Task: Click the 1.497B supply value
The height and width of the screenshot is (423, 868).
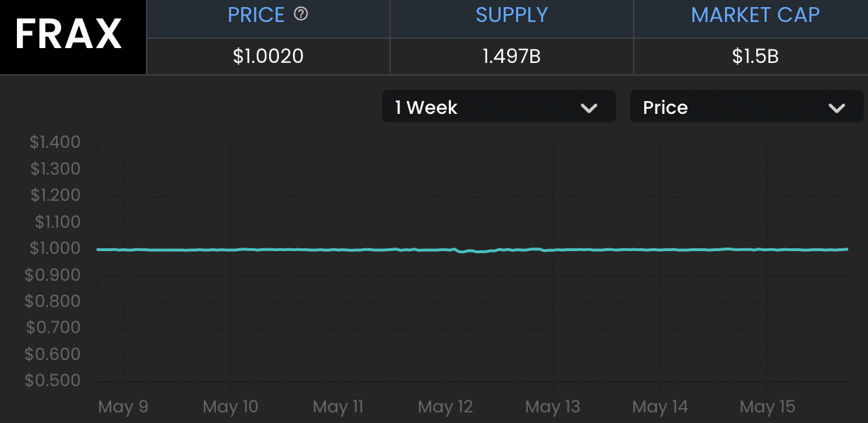Action: click(x=511, y=57)
